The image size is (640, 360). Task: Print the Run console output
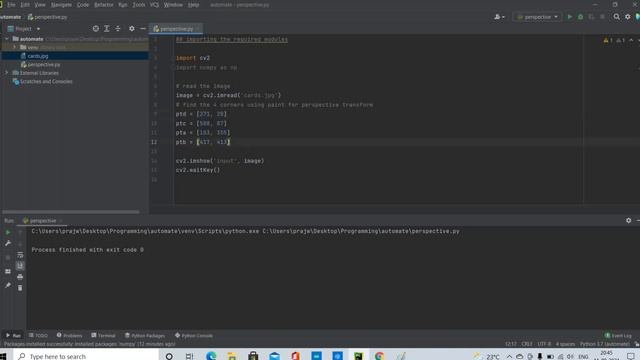point(20,277)
